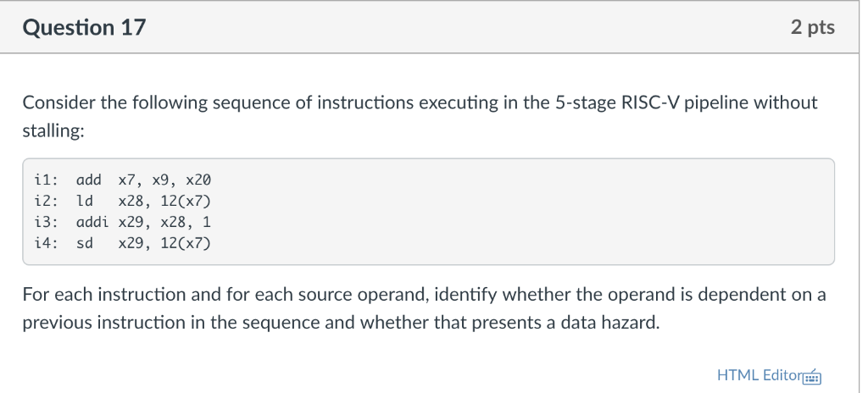Click the i1 add instruction line
Image resolution: width=868 pixels, height=393 pixels.
pyautogui.click(x=123, y=180)
